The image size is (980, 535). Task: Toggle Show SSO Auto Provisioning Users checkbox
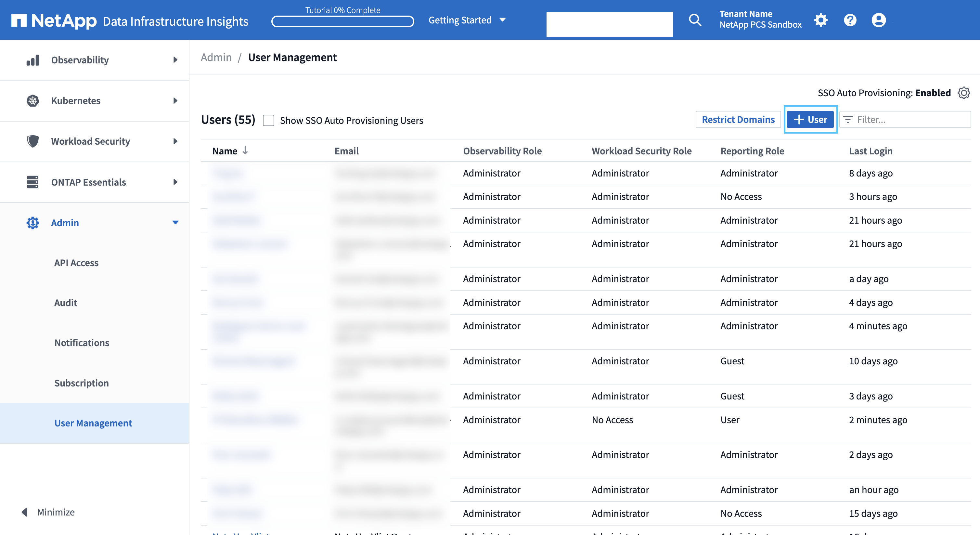[x=268, y=120]
